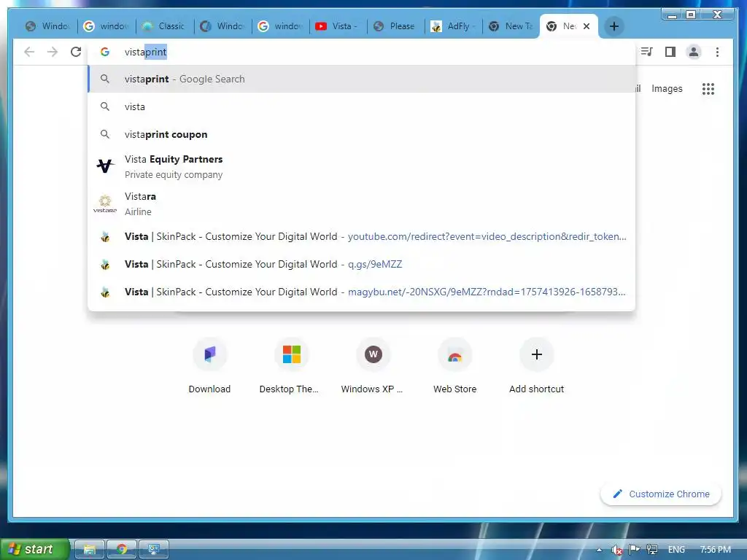
Task: Choose the Vistara Airline suggestion
Action: (x=362, y=204)
